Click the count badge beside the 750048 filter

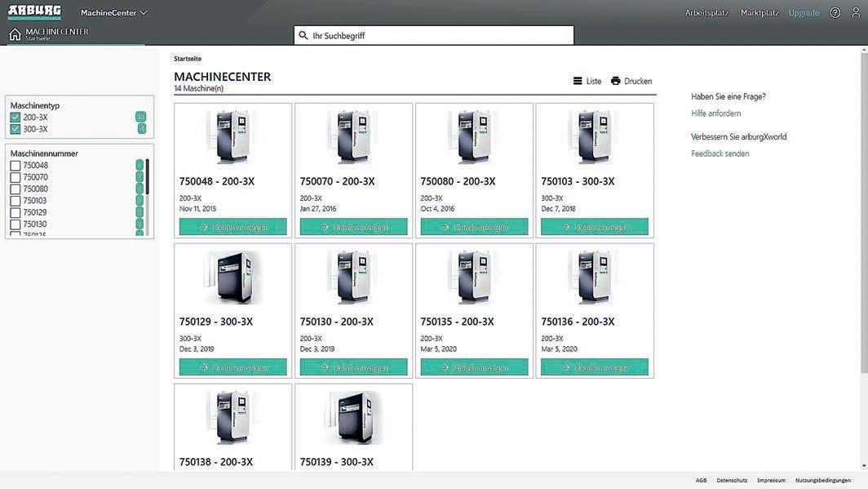tap(139, 165)
